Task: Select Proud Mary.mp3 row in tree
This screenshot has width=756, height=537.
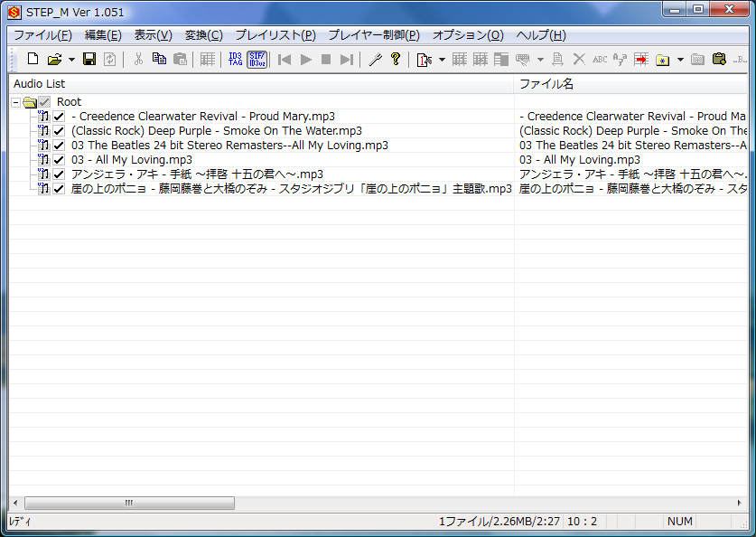Action: pos(203,117)
